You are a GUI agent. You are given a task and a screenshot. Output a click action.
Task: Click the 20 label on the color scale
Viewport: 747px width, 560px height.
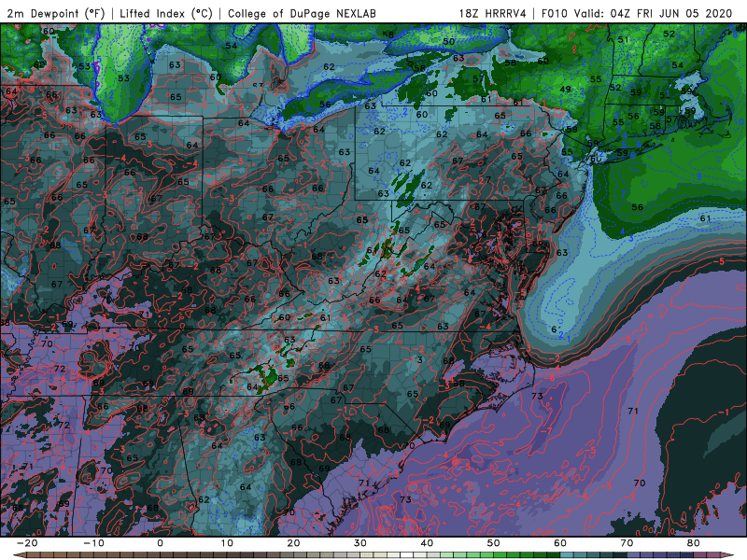pos(293,543)
